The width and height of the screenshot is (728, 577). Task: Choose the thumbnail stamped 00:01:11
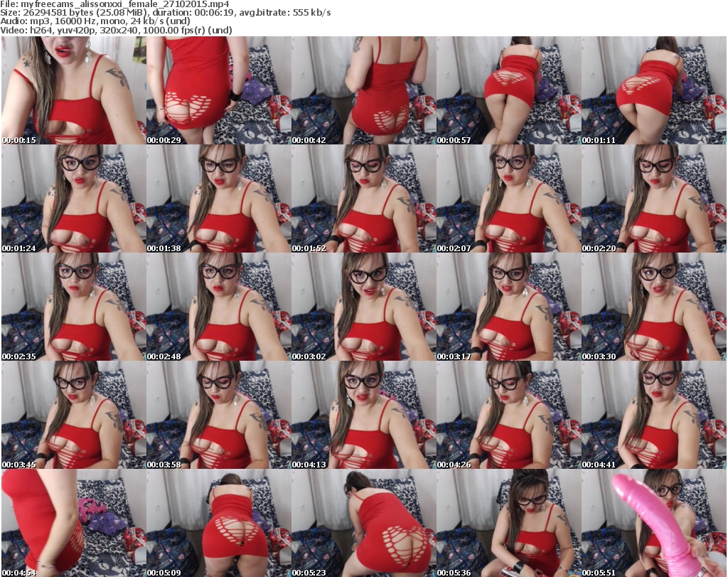(653, 90)
